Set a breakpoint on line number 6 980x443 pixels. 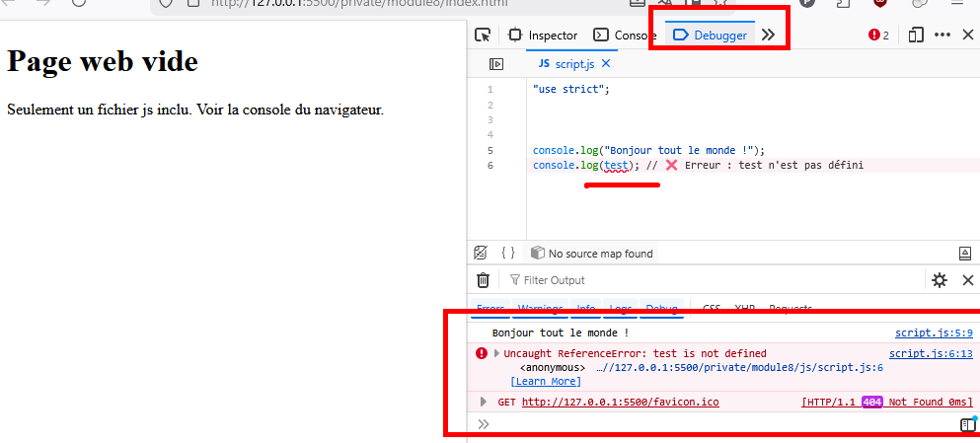(x=490, y=166)
